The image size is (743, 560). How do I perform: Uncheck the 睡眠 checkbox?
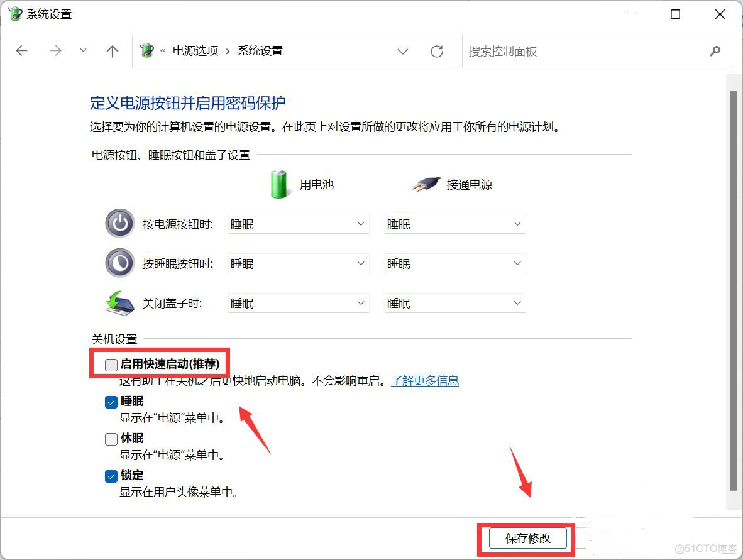click(x=111, y=402)
